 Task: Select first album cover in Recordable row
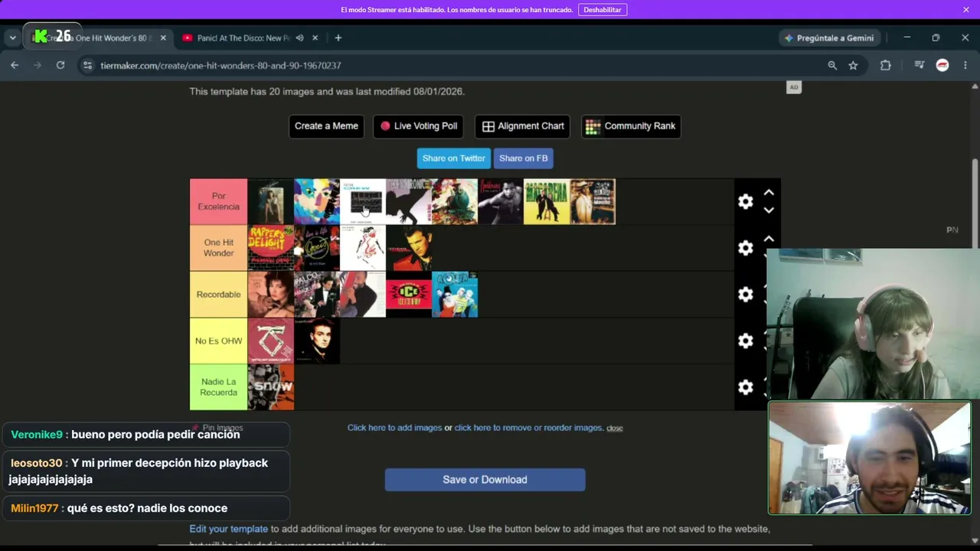pos(271,295)
